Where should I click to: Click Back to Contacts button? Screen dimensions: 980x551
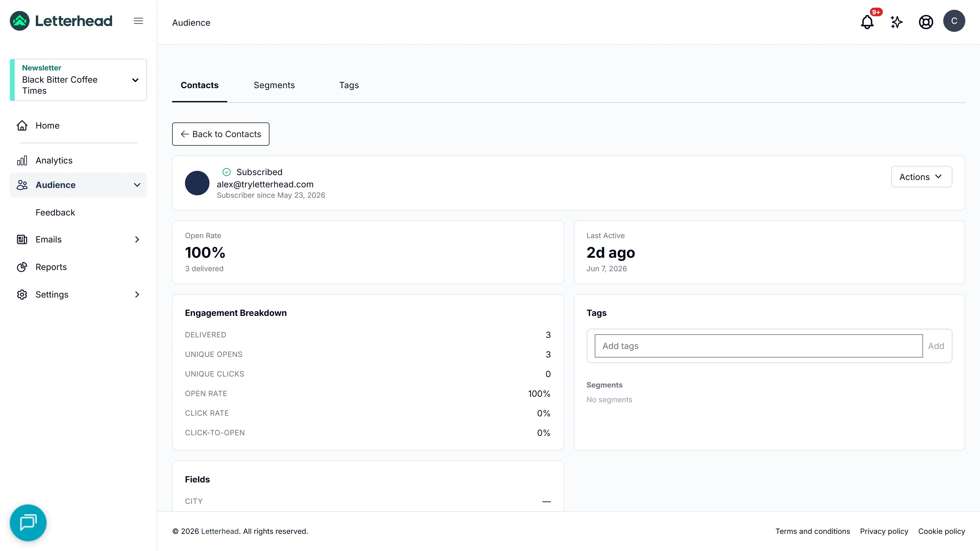(x=221, y=134)
